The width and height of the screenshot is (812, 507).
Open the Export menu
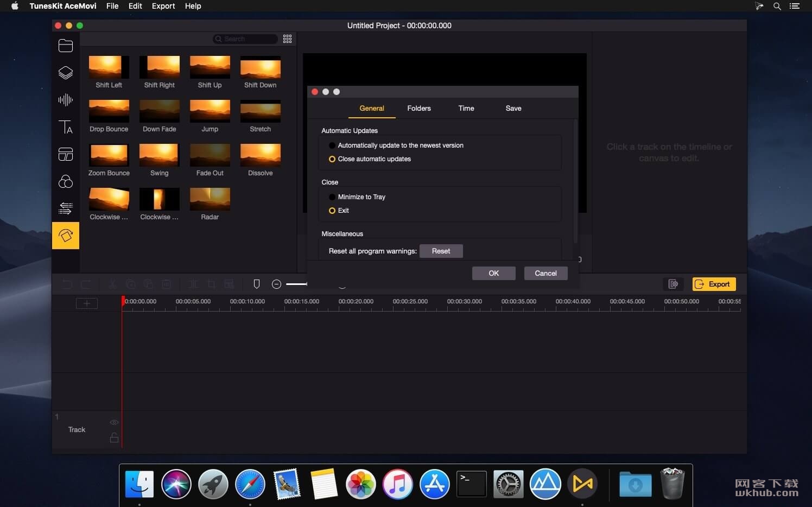click(x=163, y=6)
